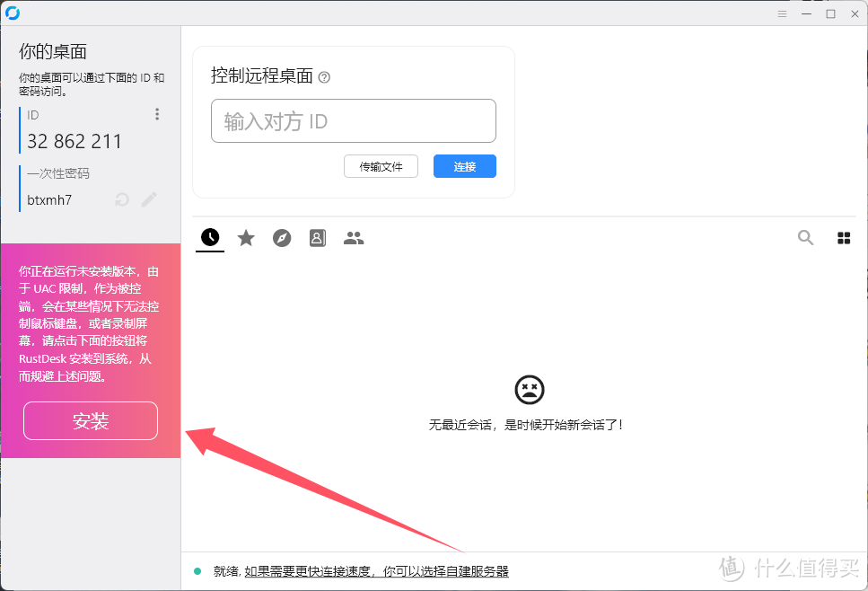Open the ID three-dot options menu
Image resolution: width=868 pixels, height=591 pixels.
[x=157, y=114]
